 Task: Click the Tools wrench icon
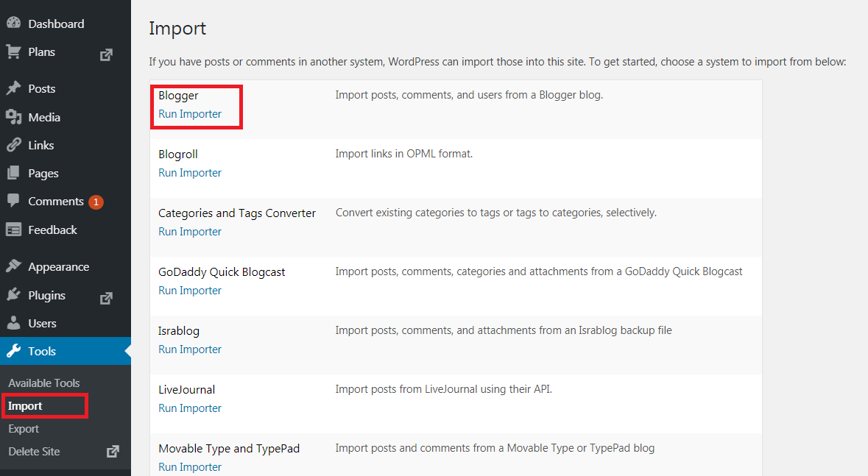14,350
